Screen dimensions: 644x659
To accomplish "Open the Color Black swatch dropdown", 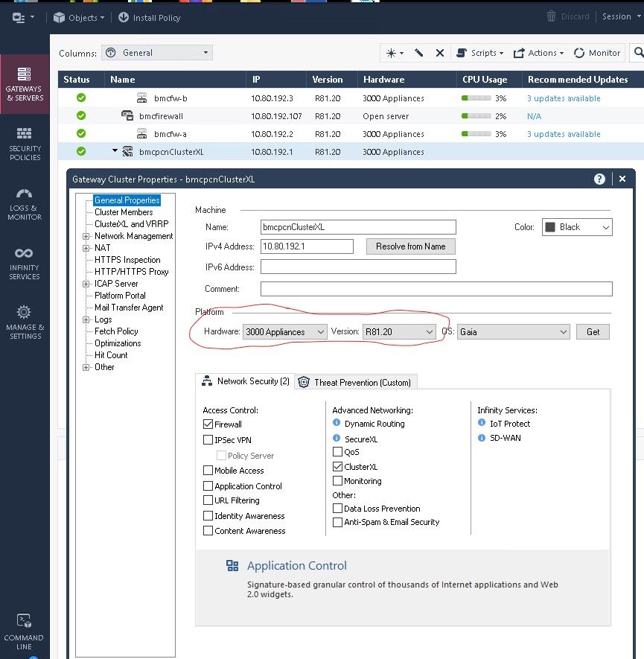I will (x=577, y=227).
